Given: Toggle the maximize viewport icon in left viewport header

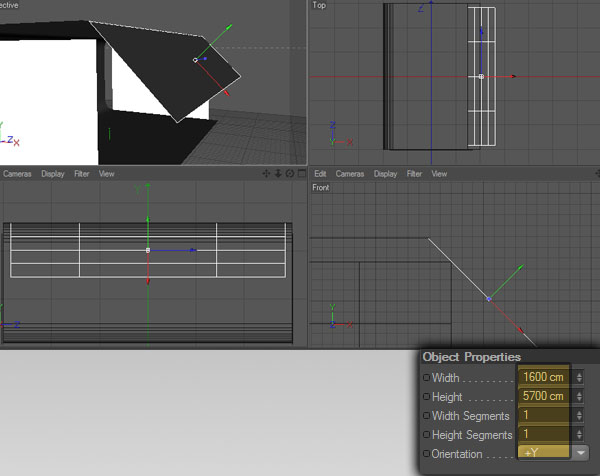Looking at the screenshot, I should pyautogui.click(x=302, y=174).
